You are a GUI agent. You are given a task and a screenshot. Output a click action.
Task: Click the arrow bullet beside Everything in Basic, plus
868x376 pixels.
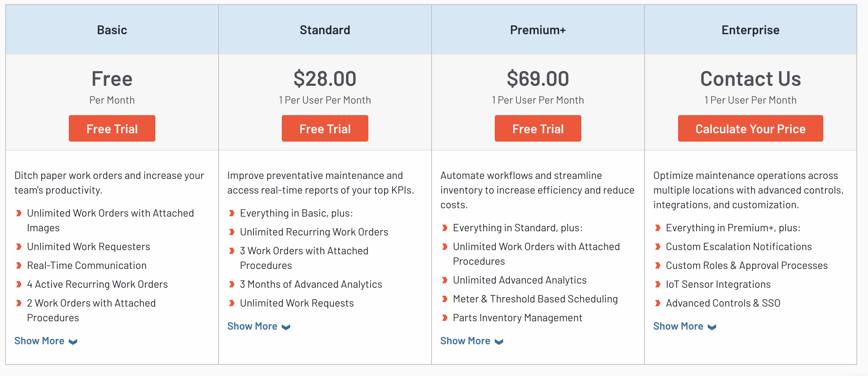coord(231,213)
